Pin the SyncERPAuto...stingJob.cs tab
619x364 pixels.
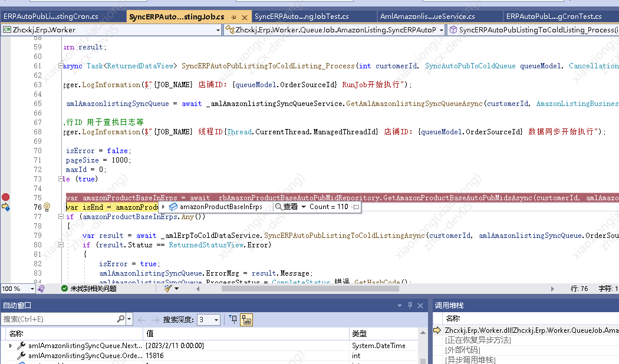[x=233, y=17]
